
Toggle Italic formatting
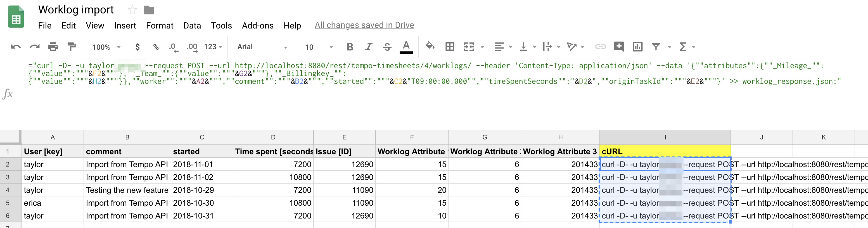coord(368,47)
